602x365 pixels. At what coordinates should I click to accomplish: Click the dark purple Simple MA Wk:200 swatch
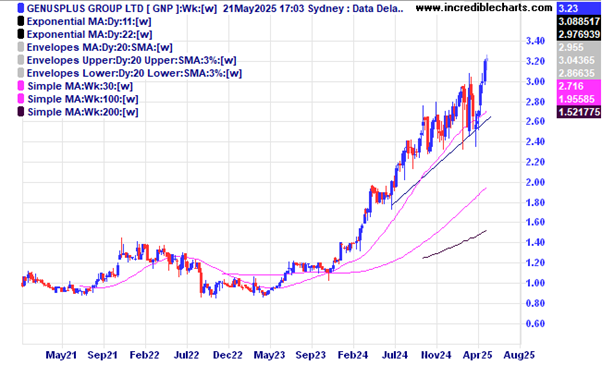tap(21, 112)
